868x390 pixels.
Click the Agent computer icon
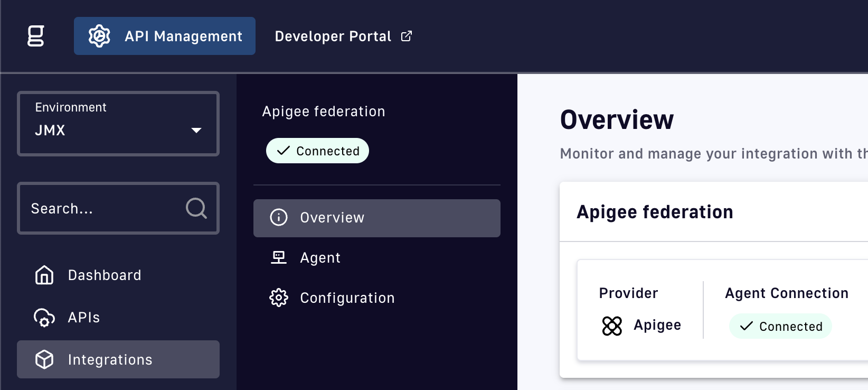click(x=279, y=257)
